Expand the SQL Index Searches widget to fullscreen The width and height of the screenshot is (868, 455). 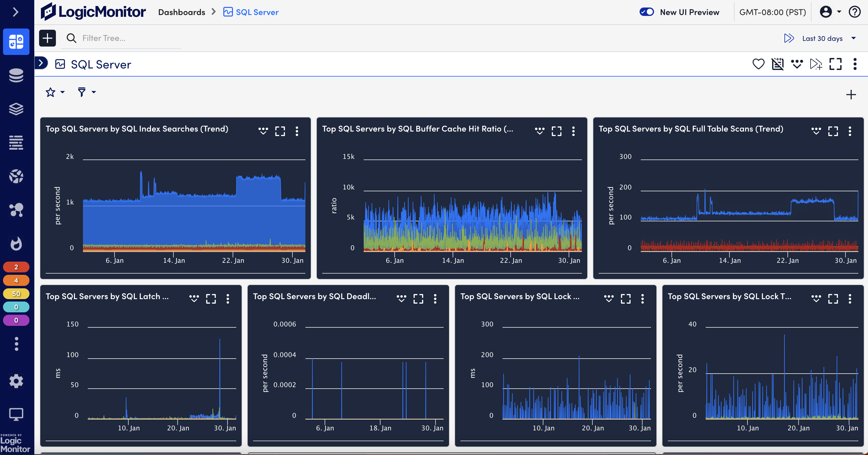280,131
